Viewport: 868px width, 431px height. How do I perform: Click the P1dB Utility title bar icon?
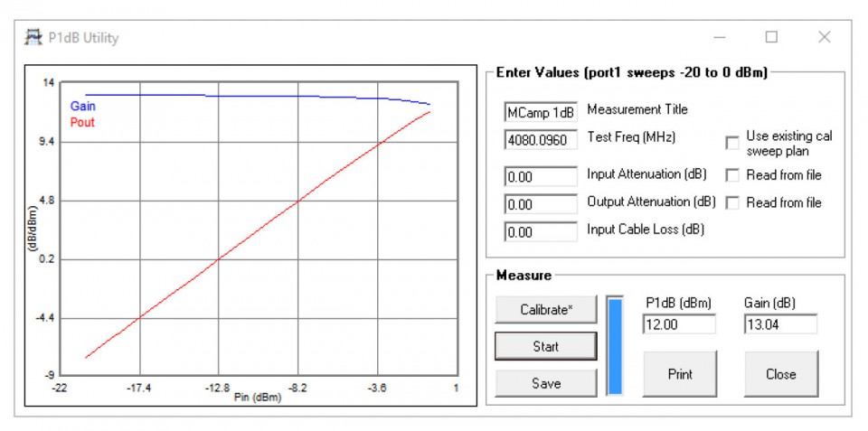pos(33,38)
